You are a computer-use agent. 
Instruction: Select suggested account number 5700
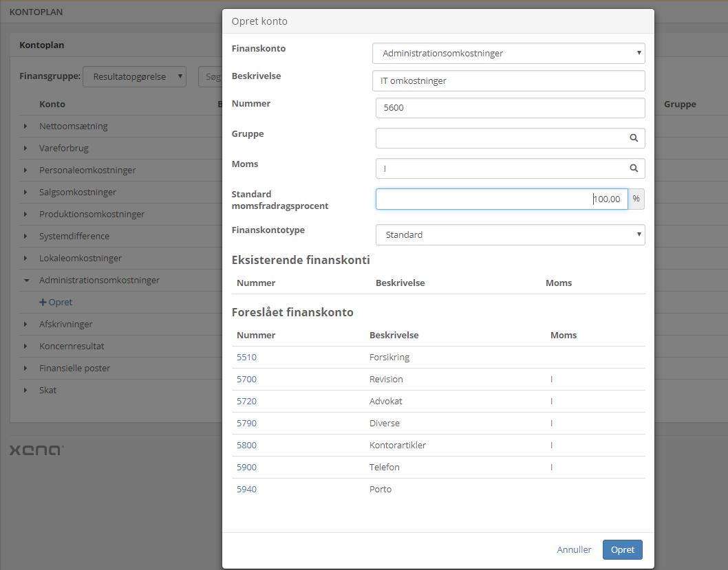246,380
